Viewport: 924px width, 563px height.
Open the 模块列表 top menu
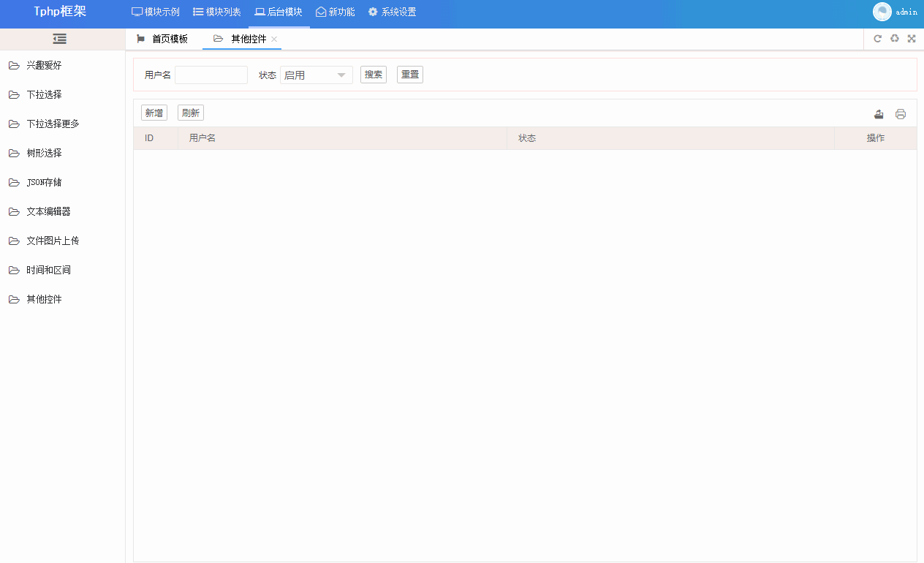click(x=217, y=12)
